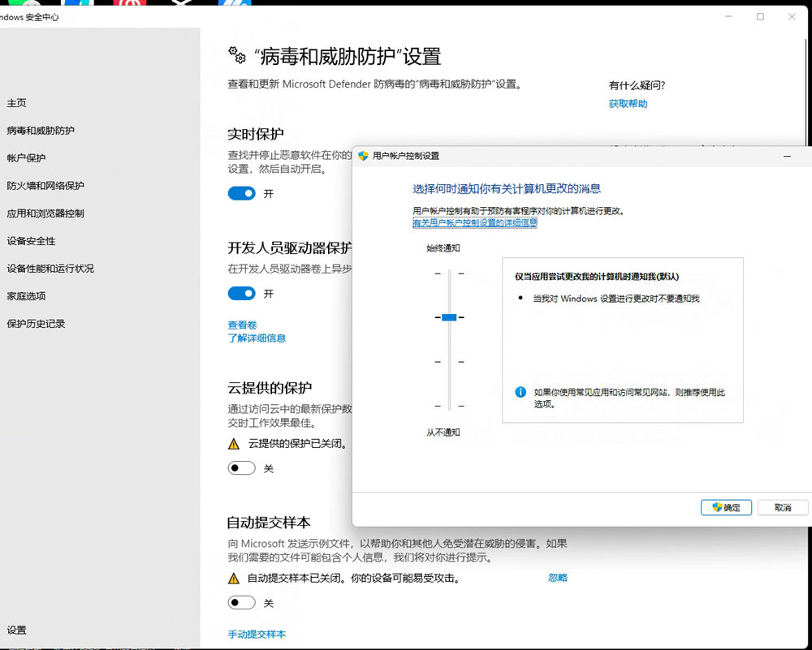
Task: Maximize the Windows 安全中心 window
Action: click(760, 16)
